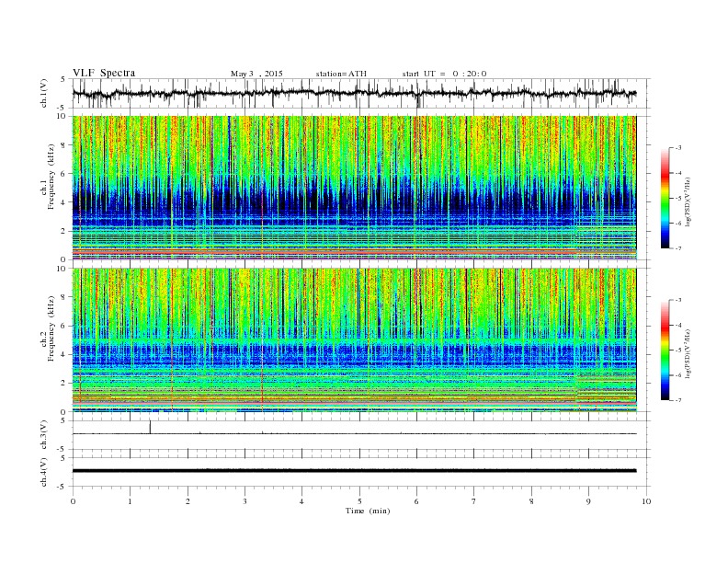Click the '10' tick on the time axis
Screen dimensions: 728x563
(646, 501)
